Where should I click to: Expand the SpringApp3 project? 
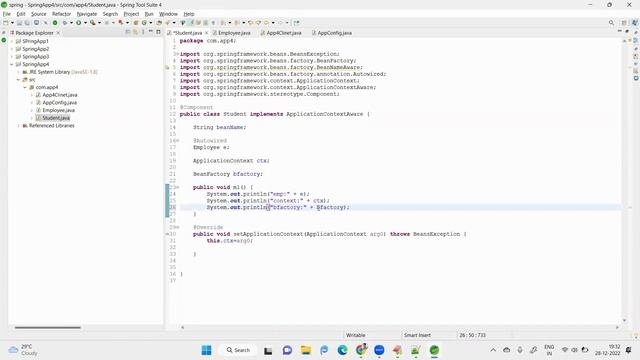click(x=12, y=57)
